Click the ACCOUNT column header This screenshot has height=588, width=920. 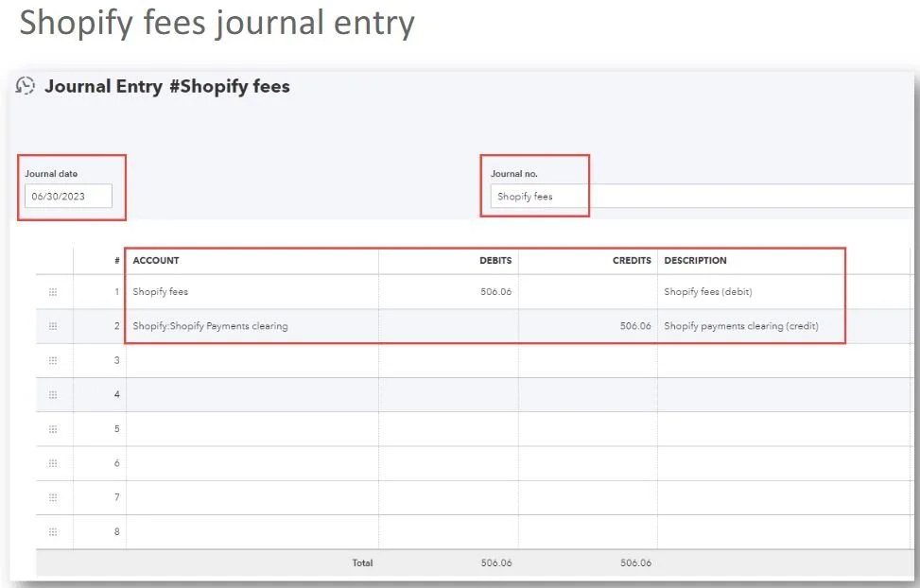[x=155, y=261]
